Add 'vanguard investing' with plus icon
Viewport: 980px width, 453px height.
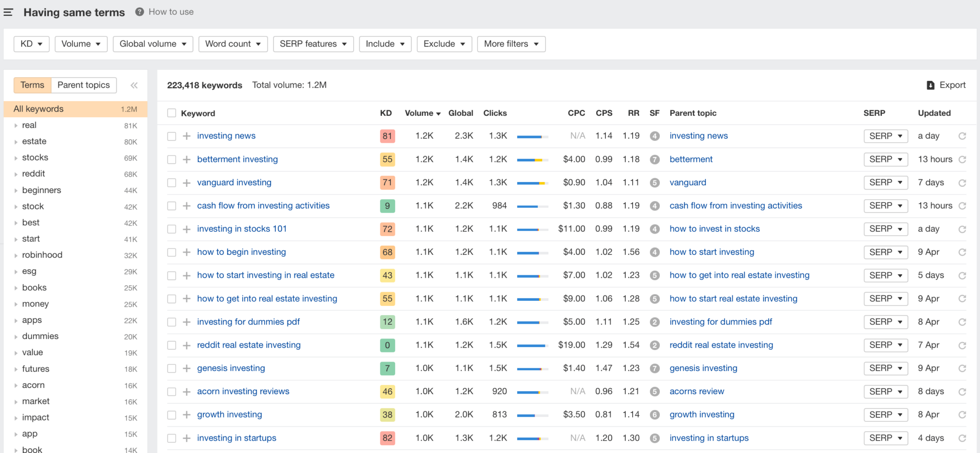pos(187,182)
